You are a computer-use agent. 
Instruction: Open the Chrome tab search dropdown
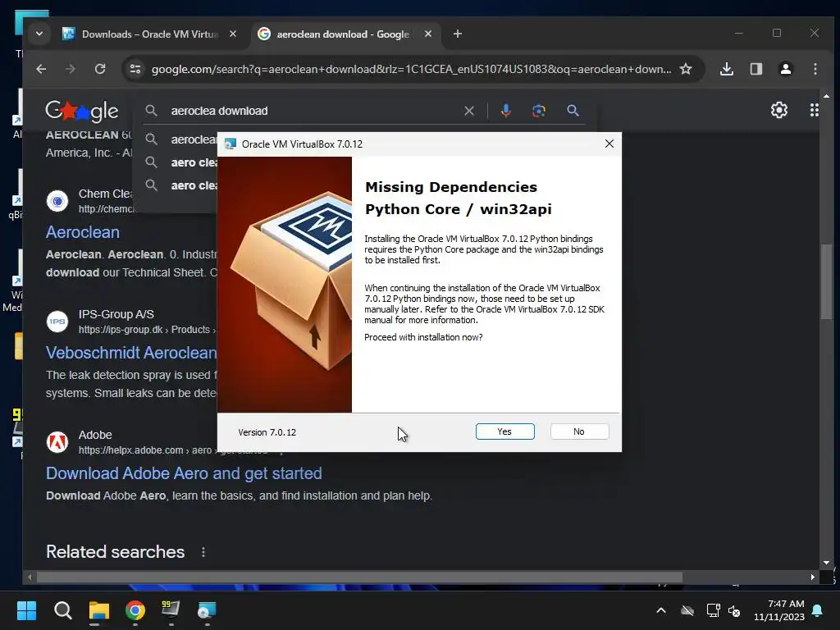click(x=39, y=34)
